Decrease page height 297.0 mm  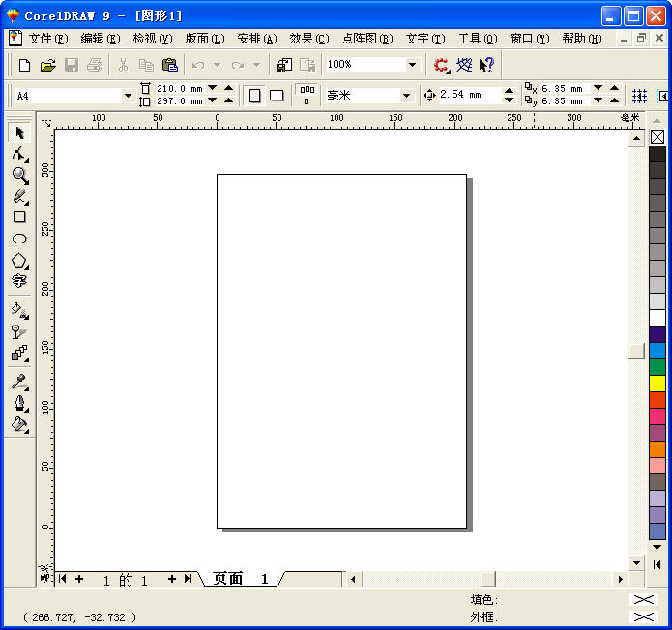[x=212, y=100]
